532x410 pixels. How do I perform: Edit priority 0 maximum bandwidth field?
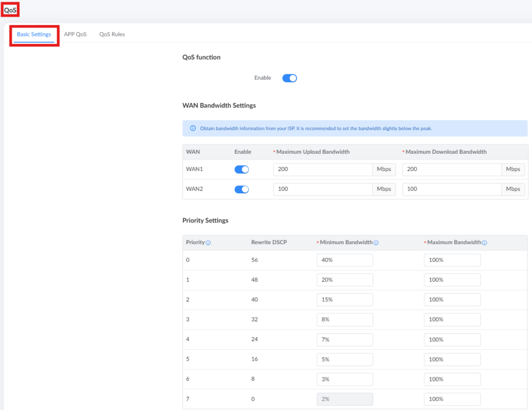click(x=453, y=260)
